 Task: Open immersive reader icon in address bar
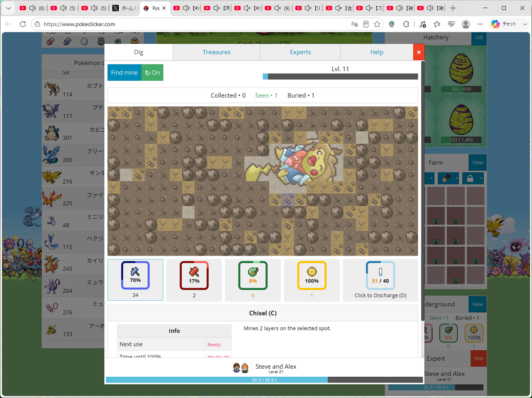366,24
